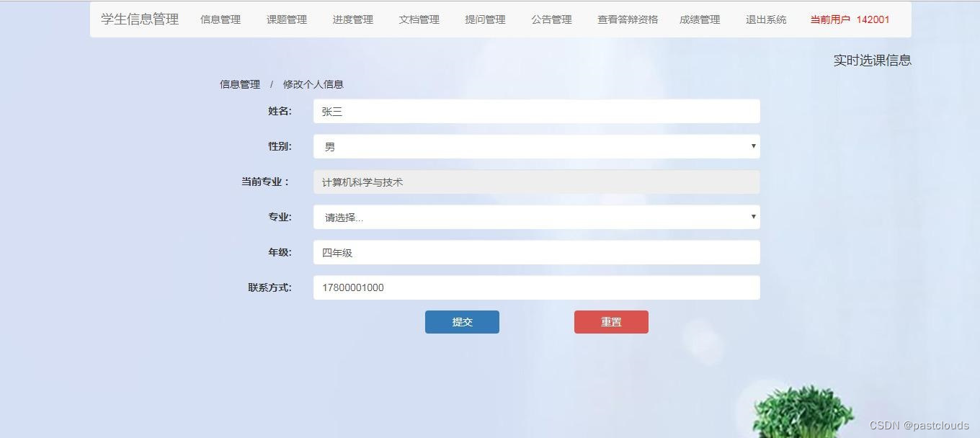Viewport: 980px width, 438px height.
Task: Open the 课题管理 menu item
Action: coord(287,19)
